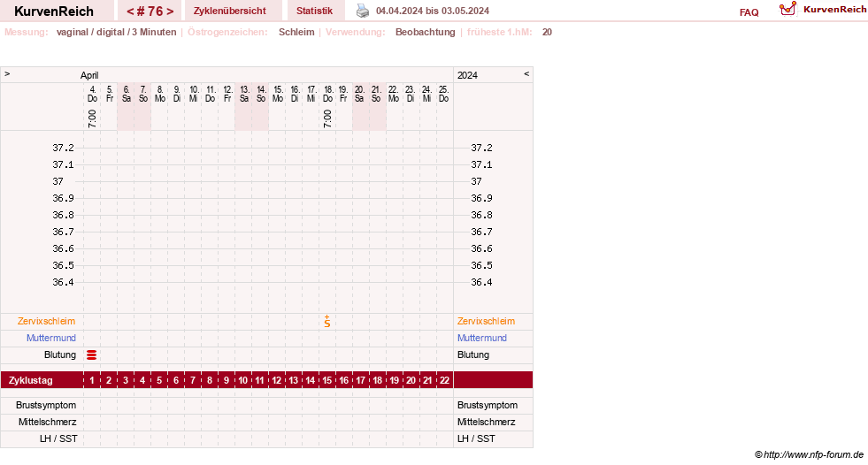Viewport: 868px width, 465px height.
Task: Click the KurvenReich title
Action: point(54,11)
